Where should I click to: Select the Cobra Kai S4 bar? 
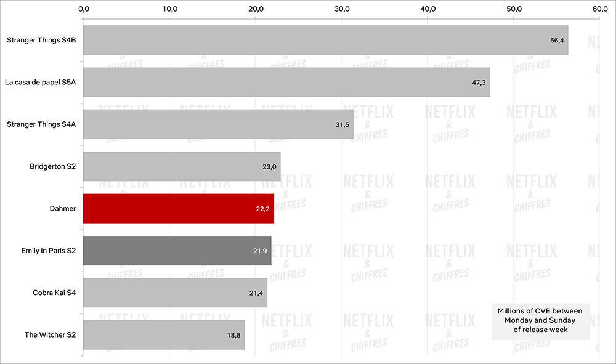pyautogui.click(x=175, y=293)
